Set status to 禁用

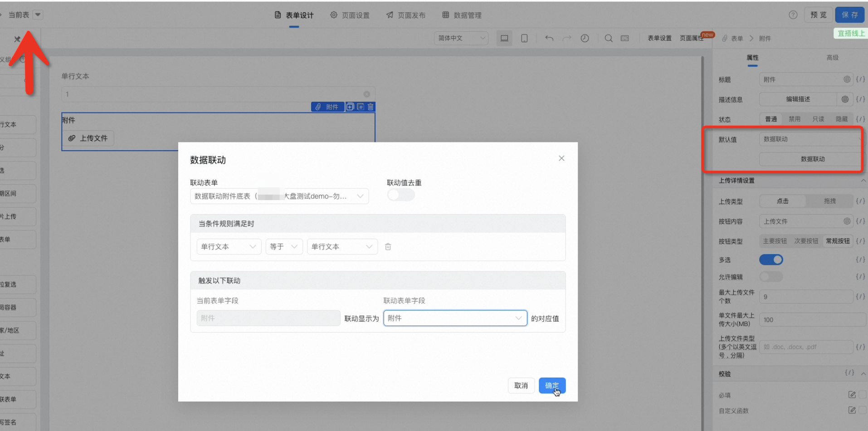(x=795, y=119)
